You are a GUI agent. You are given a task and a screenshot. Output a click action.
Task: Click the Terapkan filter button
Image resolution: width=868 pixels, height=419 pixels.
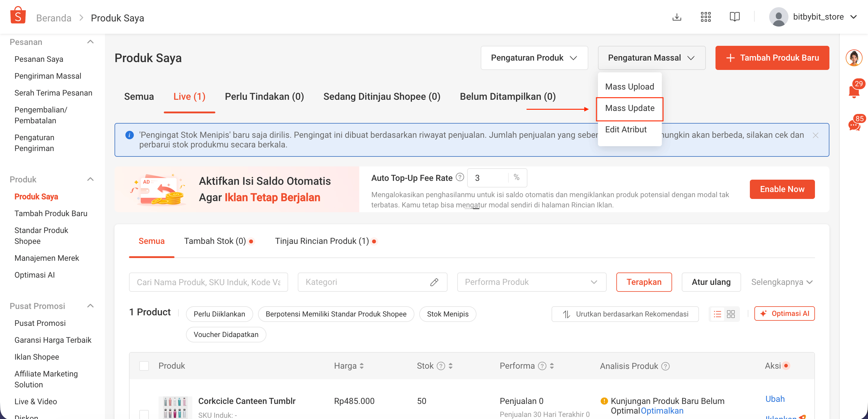tap(643, 282)
